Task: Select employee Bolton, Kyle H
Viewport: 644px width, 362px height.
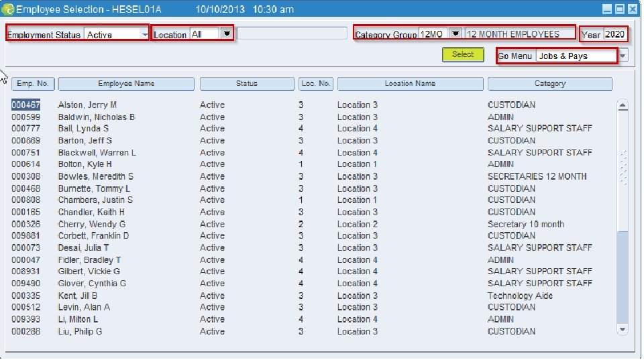Action: click(85, 164)
